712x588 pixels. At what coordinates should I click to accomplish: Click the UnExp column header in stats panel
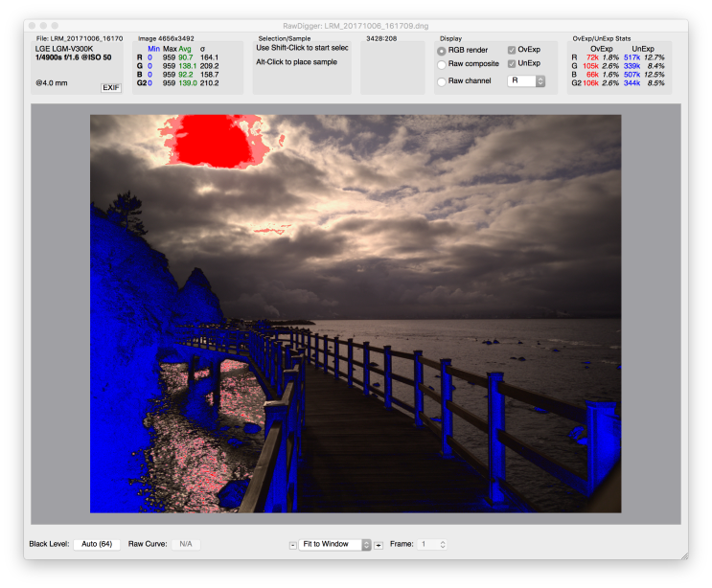point(643,49)
